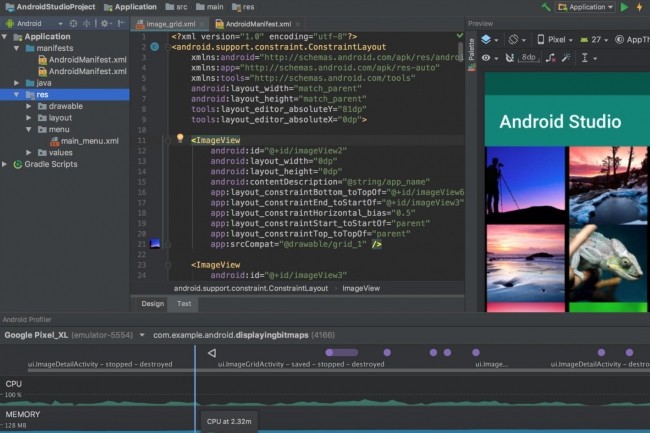Close the image_grid.xml tab
The height and width of the screenshot is (433, 650).
[202, 24]
